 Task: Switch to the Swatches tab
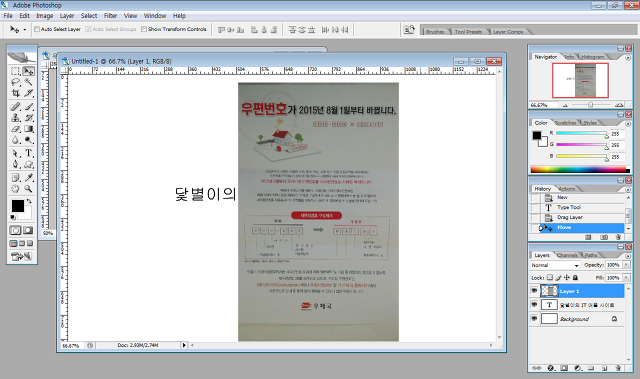point(566,123)
